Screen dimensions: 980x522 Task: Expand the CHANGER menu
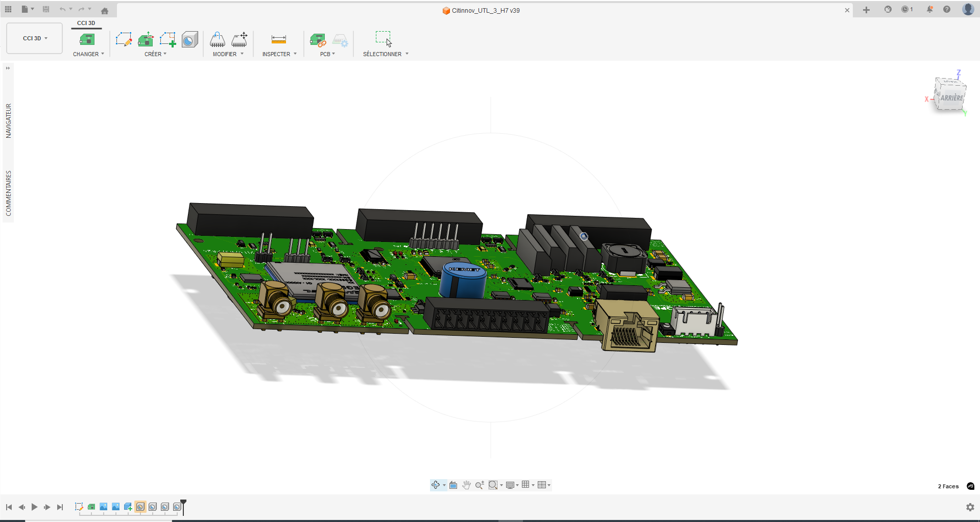coord(88,54)
